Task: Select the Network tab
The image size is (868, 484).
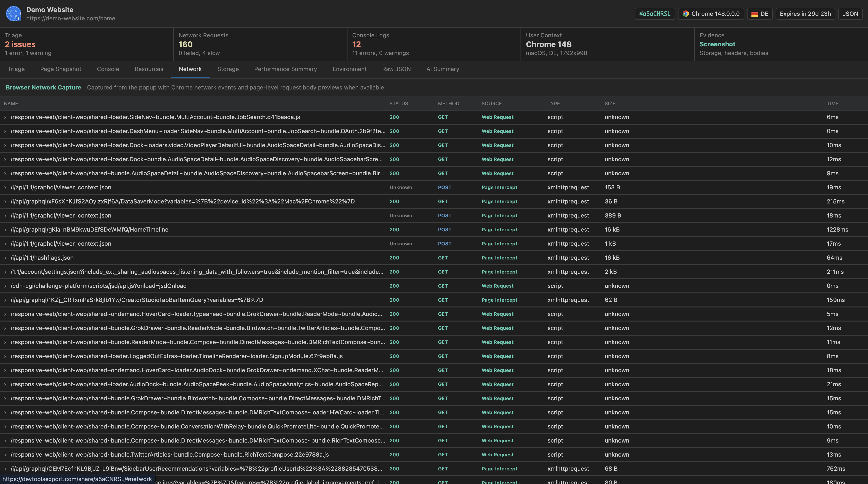Action: click(190, 69)
